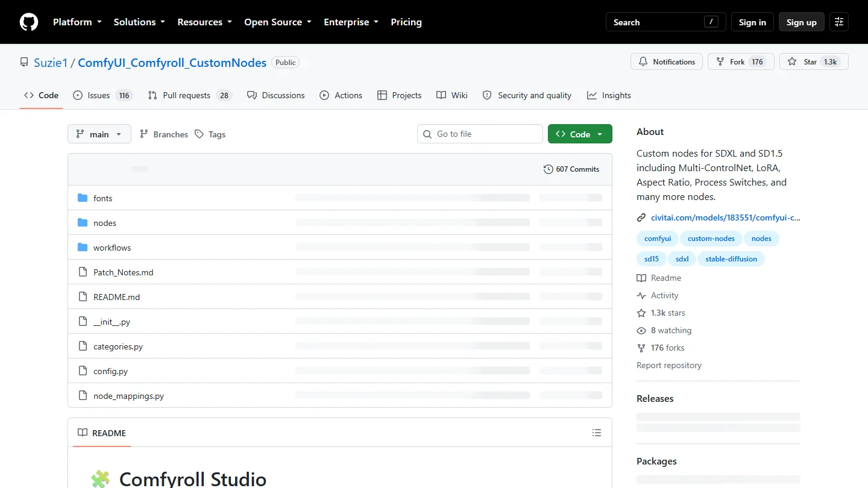Open ComfyUI_Comfyroll_CustomNodes repository link
This screenshot has width=868, height=488.
pos(172,63)
